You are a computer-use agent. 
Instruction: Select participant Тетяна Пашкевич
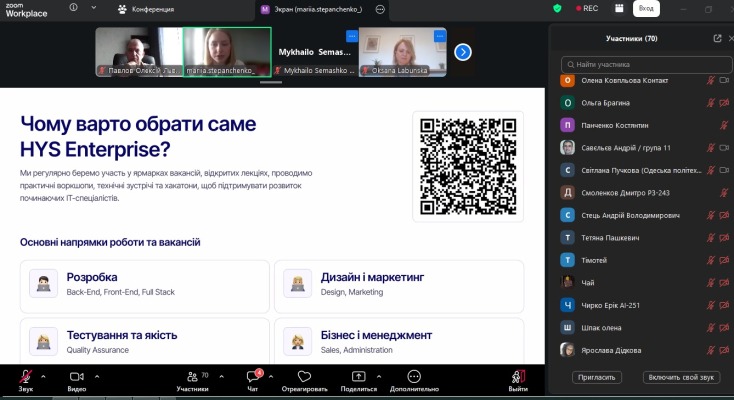click(645, 237)
